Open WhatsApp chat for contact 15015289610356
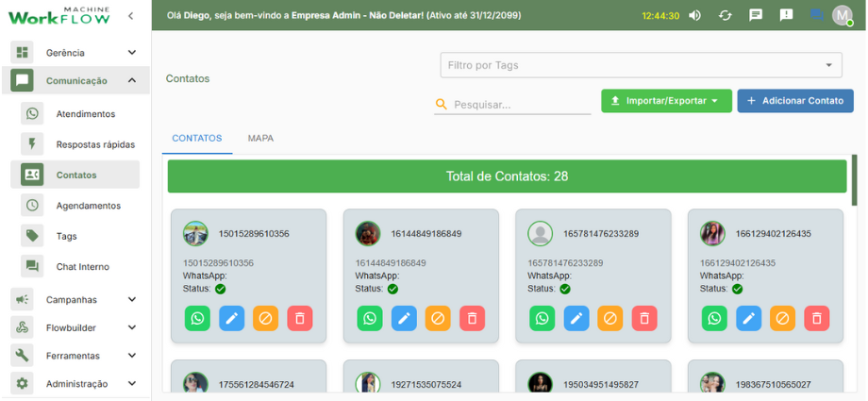 197,319
